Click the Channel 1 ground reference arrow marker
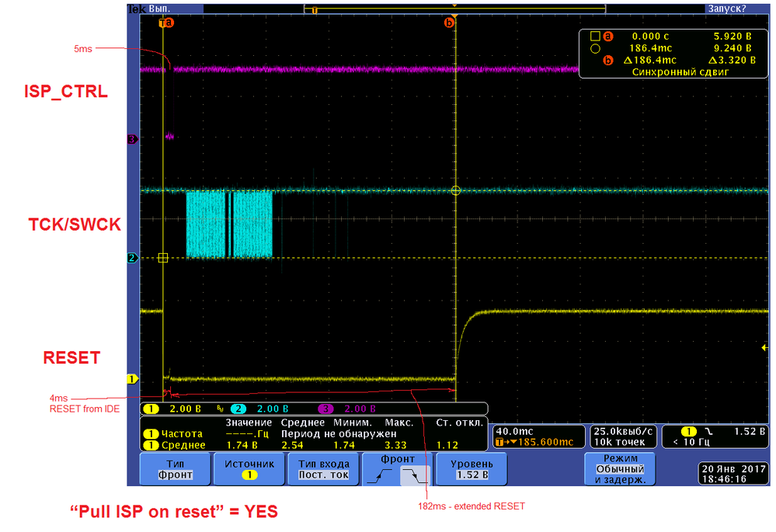This screenshot has height=532, width=776. click(133, 378)
